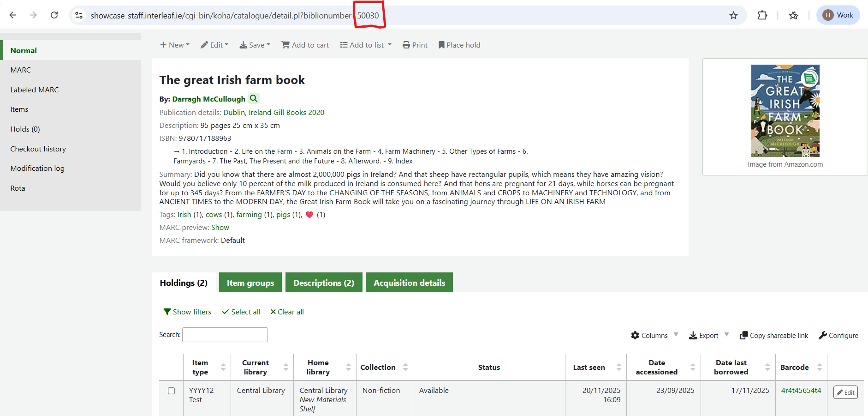Click the Add to cart button

305,45
